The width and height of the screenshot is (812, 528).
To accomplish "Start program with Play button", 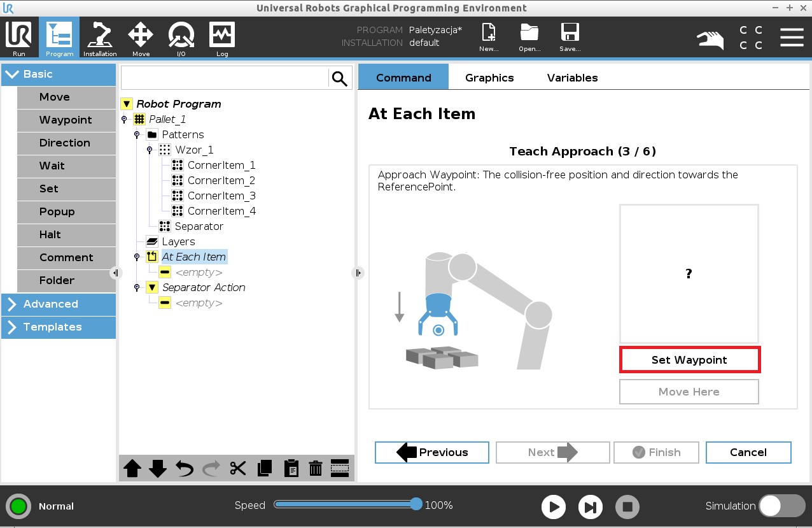I will (x=554, y=507).
